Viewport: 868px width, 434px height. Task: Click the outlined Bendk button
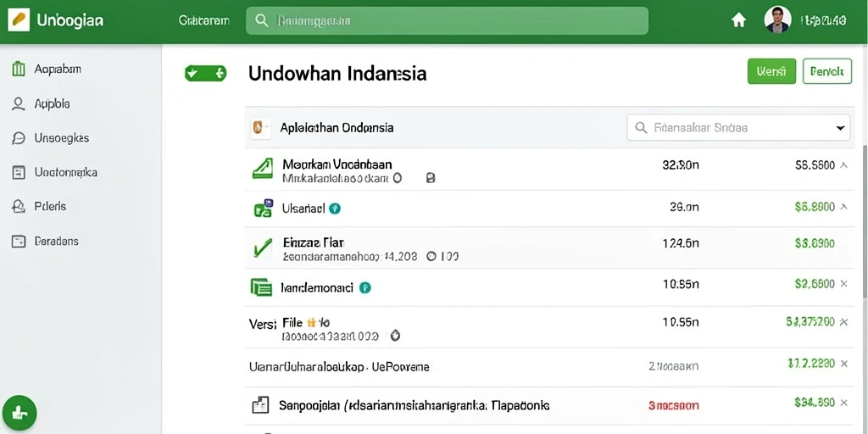(827, 71)
